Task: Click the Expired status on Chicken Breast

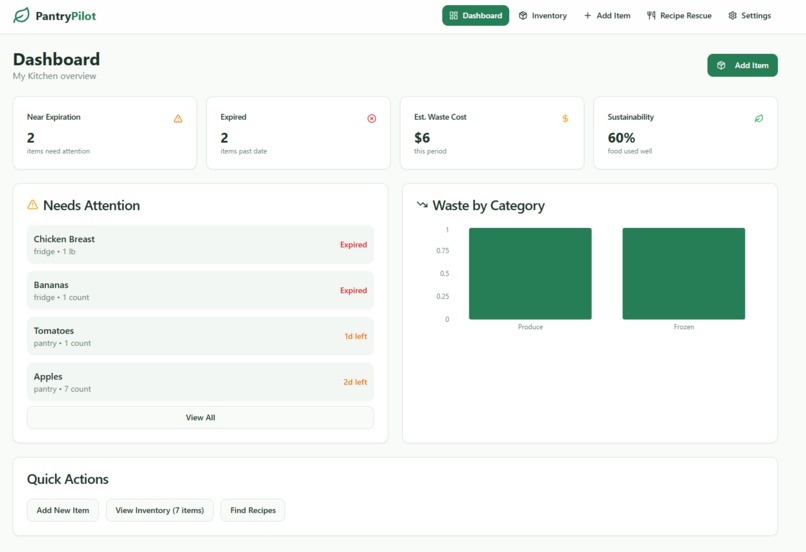Action: tap(353, 245)
